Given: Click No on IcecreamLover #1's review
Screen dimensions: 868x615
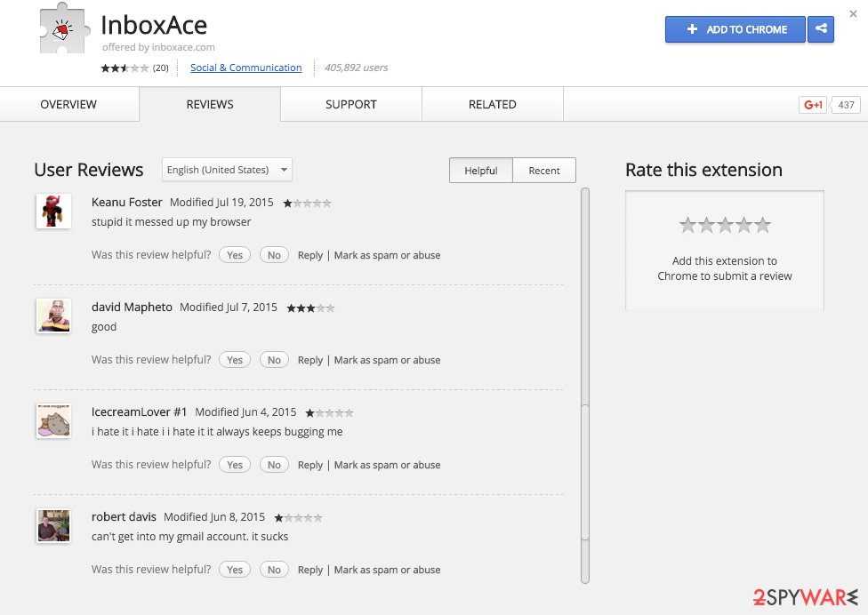Looking at the screenshot, I should click(x=274, y=465).
